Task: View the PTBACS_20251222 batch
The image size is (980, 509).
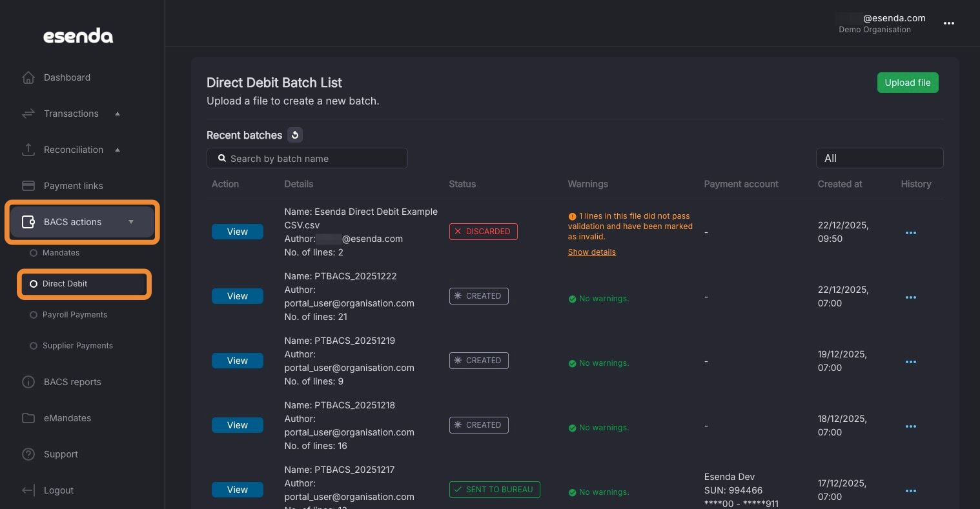Action: [238, 296]
